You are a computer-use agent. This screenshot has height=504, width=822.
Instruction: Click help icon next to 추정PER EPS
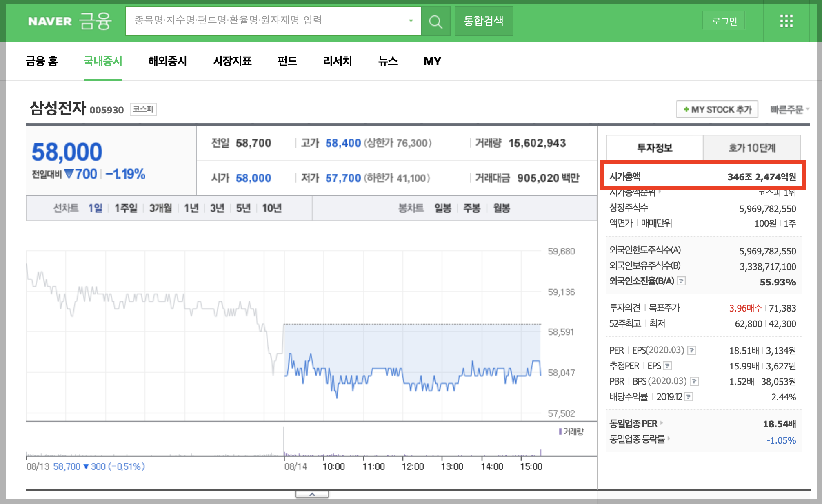[x=667, y=366]
